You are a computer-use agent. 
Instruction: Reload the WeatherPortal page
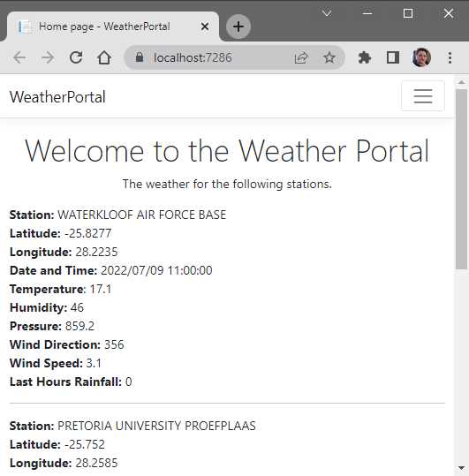click(76, 57)
